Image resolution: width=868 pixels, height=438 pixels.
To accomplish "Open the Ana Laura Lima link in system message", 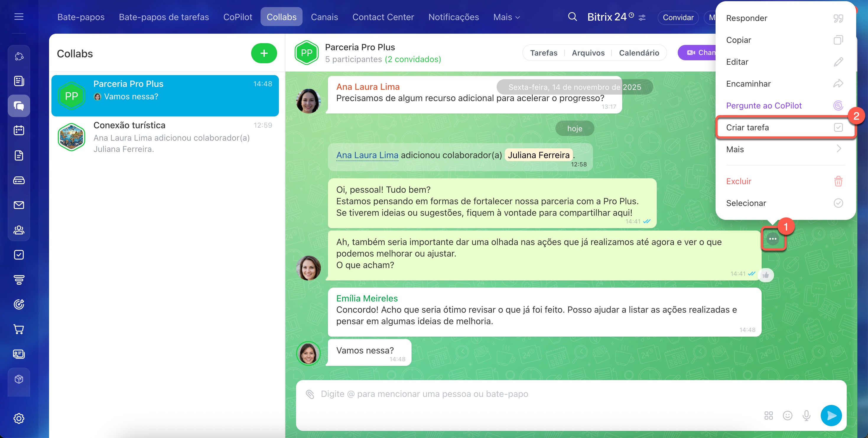I will (367, 155).
